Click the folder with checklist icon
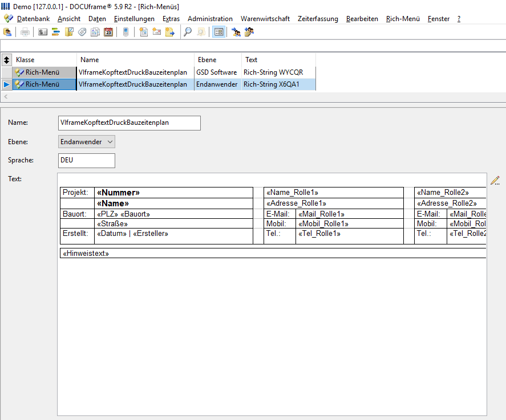This screenshot has height=420, width=506. pos(69,32)
